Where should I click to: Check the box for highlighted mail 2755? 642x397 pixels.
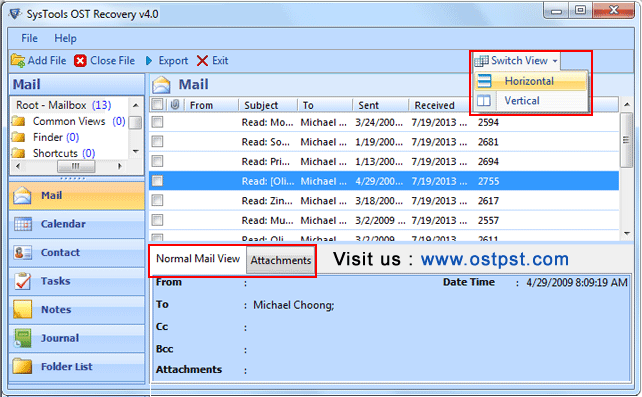click(157, 181)
